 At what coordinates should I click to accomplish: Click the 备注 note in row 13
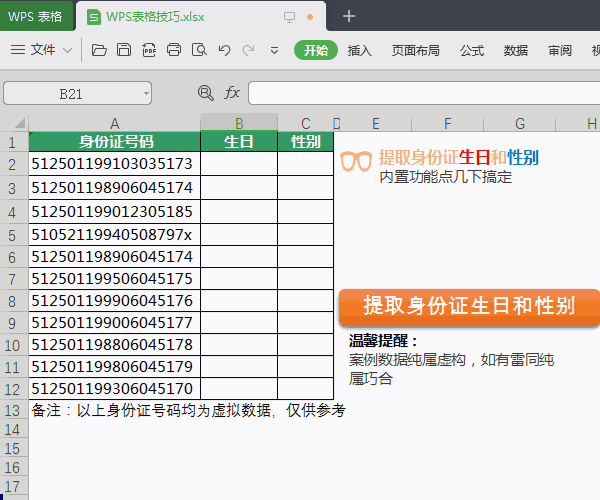tap(188, 410)
